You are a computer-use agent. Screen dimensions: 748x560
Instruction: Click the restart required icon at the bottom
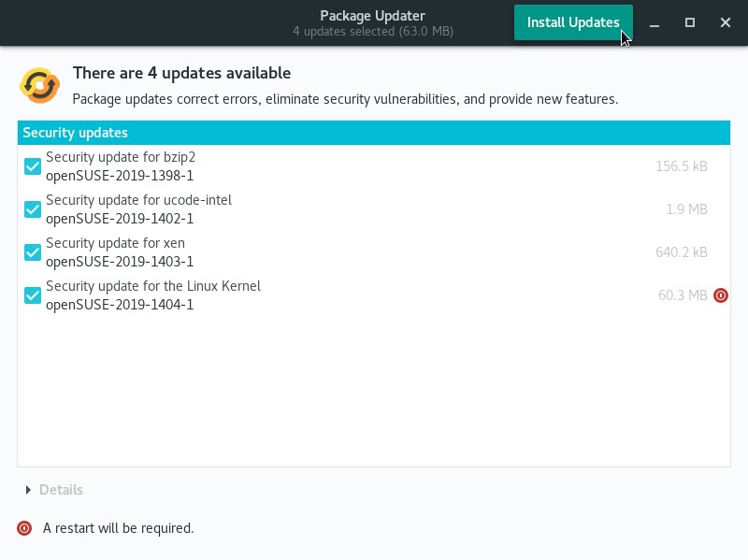coord(24,528)
